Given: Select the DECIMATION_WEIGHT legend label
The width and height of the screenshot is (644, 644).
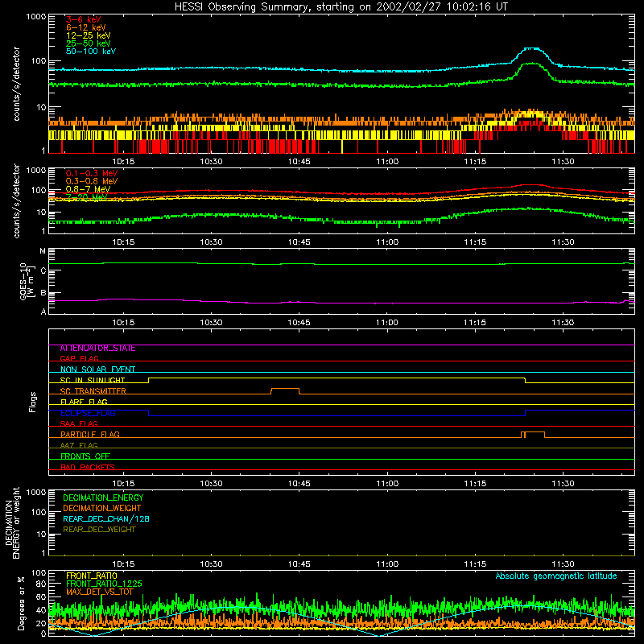Looking at the screenshot, I should (102, 508).
